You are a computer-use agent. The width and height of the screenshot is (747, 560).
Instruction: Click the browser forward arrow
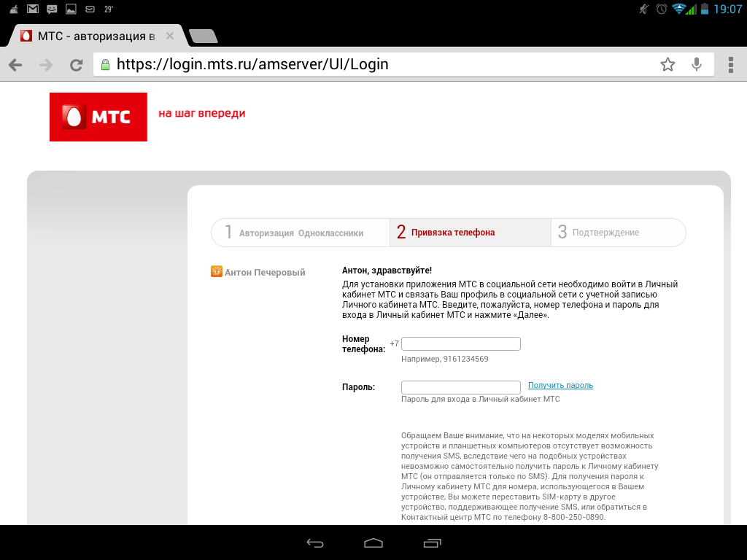[x=46, y=65]
